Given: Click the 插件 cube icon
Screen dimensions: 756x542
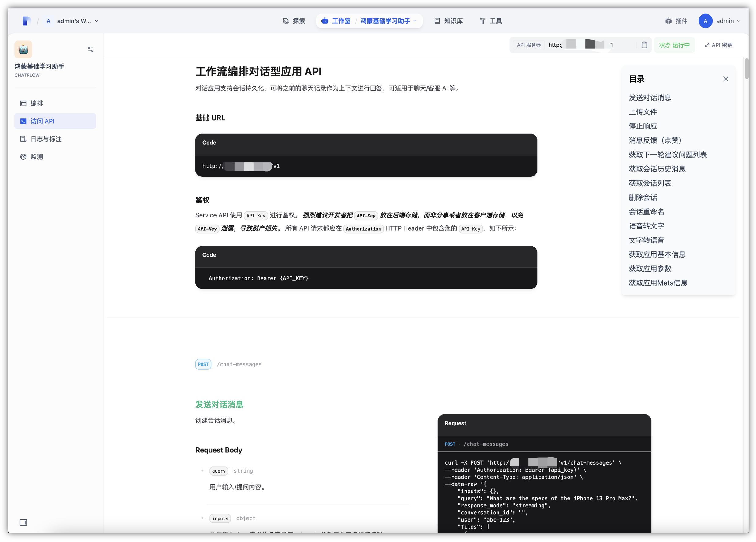Looking at the screenshot, I should pyautogui.click(x=668, y=21).
